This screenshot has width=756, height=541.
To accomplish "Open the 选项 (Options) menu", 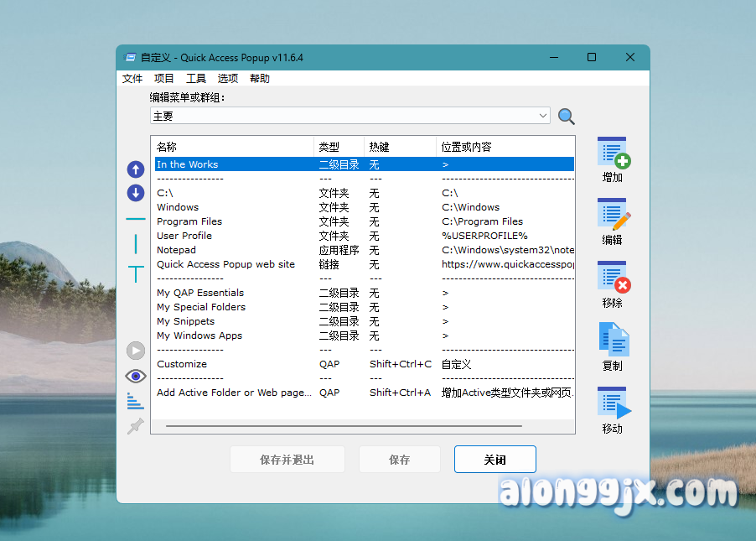I will click(228, 79).
